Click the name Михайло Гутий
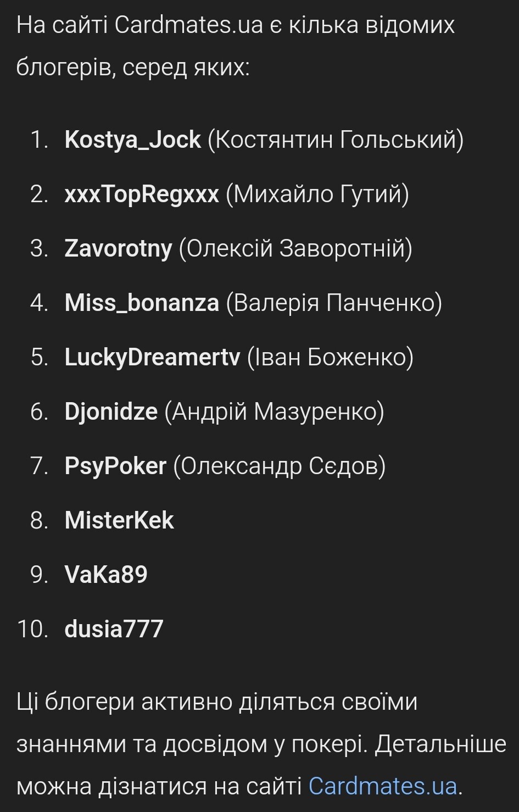 point(317,194)
